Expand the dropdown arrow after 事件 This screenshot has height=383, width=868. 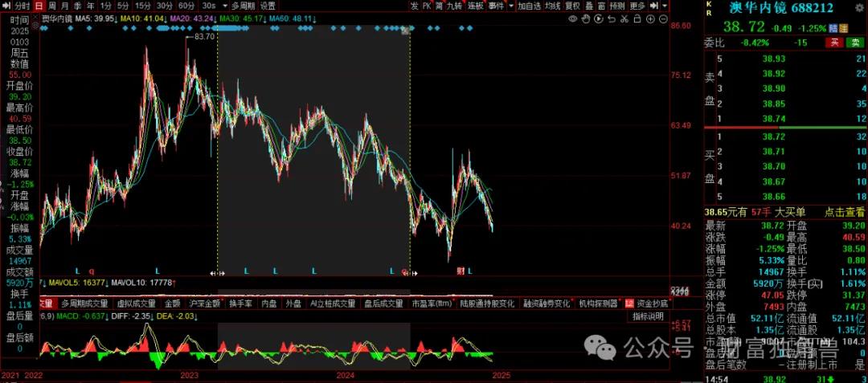[x=511, y=6]
